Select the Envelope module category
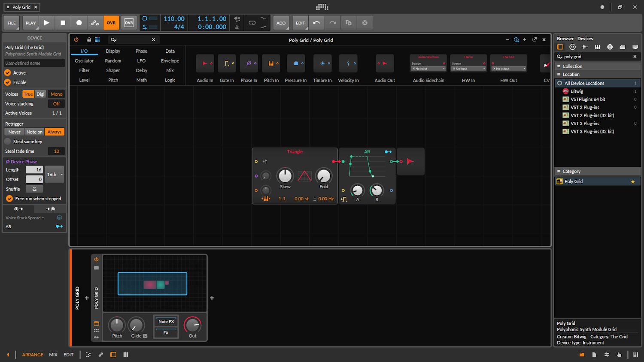Screen dimensions: 644x362 170,61
